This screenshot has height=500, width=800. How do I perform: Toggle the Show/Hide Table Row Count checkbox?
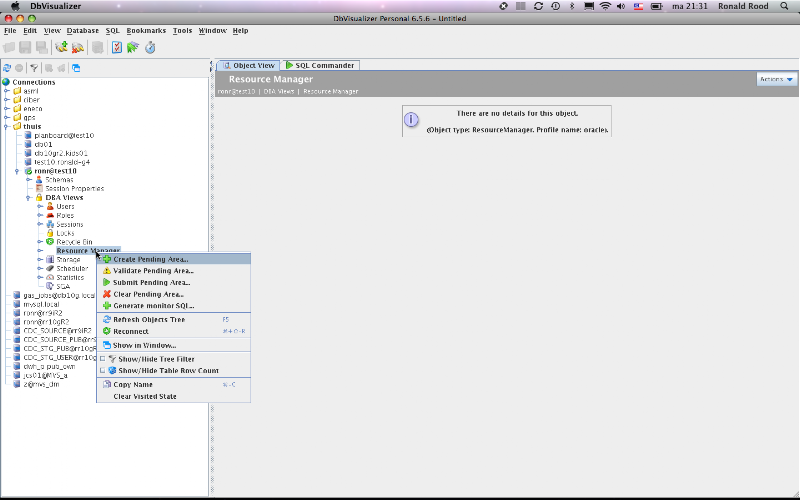click(103, 370)
